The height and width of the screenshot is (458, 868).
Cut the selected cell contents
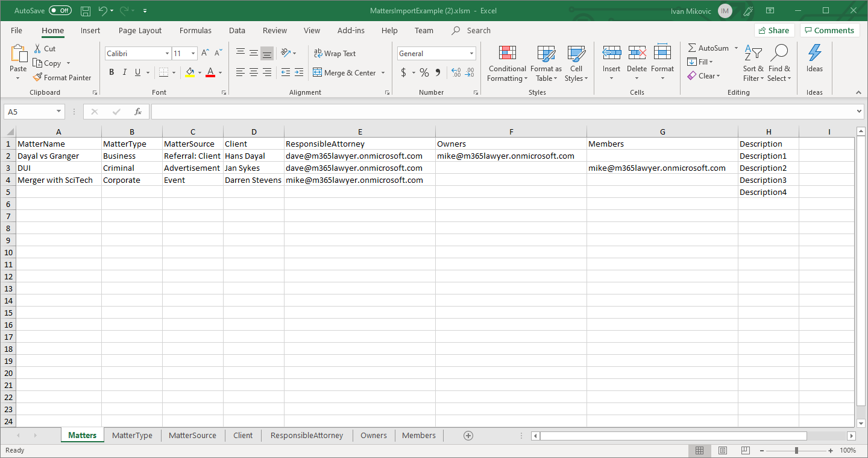(45, 49)
